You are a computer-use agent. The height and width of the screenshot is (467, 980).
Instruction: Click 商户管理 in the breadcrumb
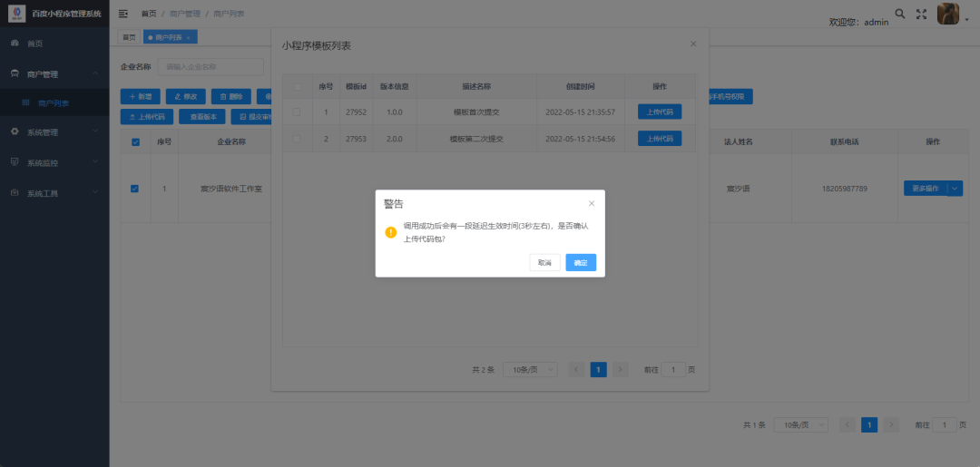[x=185, y=14]
